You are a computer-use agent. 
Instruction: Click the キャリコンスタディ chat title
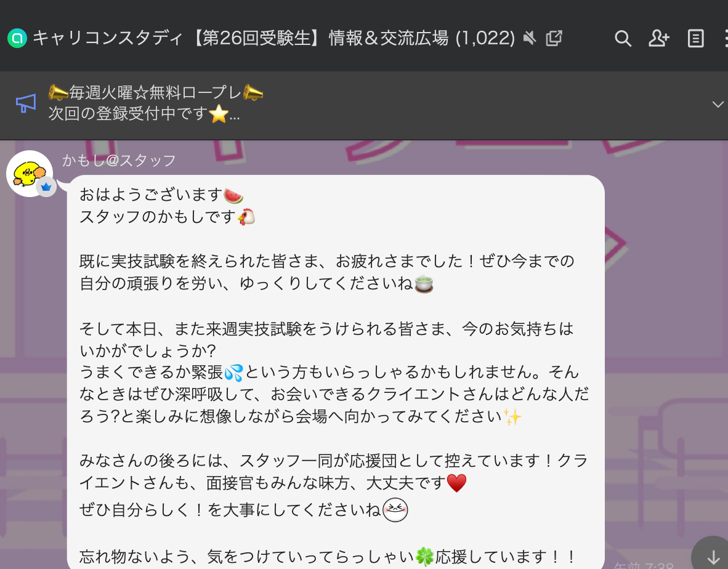(273, 39)
